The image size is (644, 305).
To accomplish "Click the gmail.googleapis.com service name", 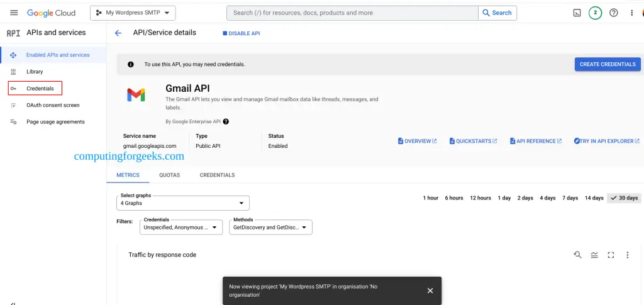I will pos(150,146).
